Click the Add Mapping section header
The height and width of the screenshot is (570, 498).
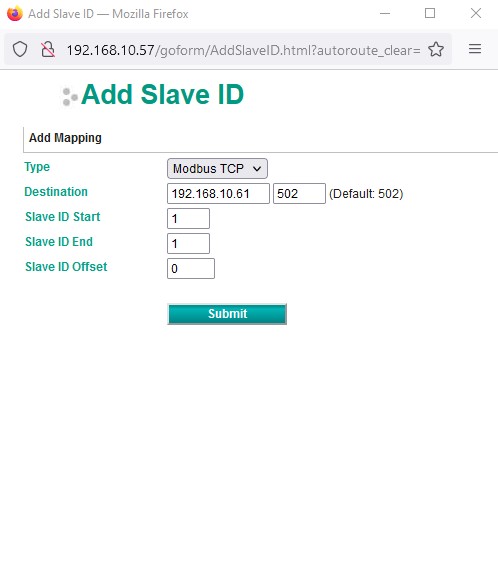click(x=65, y=138)
